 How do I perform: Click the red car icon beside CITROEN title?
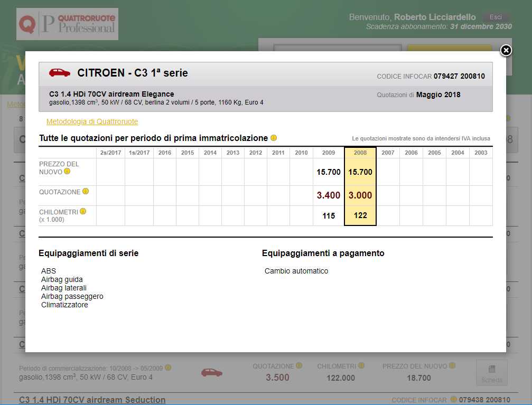tap(60, 72)
